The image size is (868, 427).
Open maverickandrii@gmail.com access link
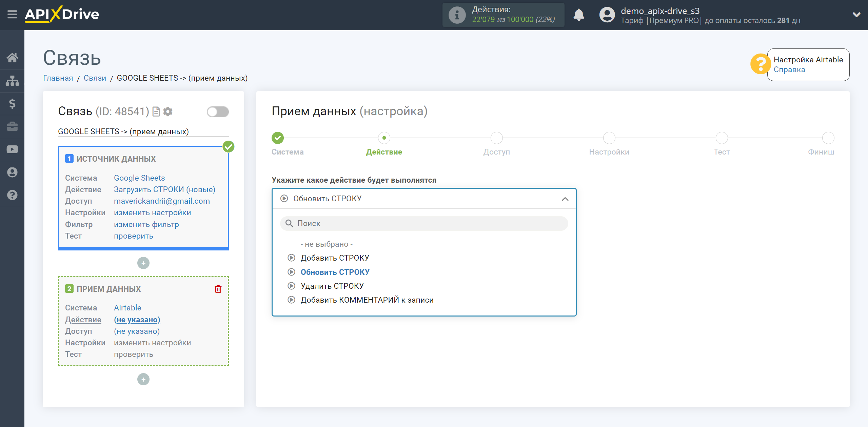[162, 201]
